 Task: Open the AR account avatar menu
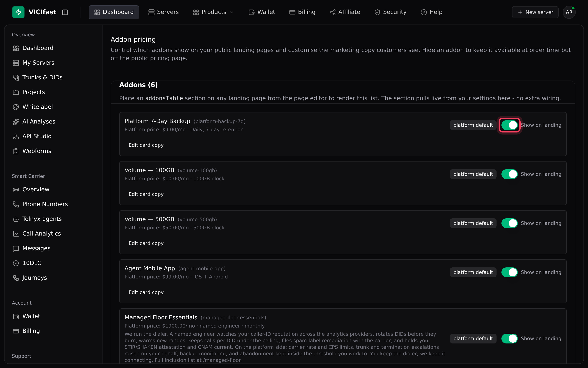pos(569,12)
